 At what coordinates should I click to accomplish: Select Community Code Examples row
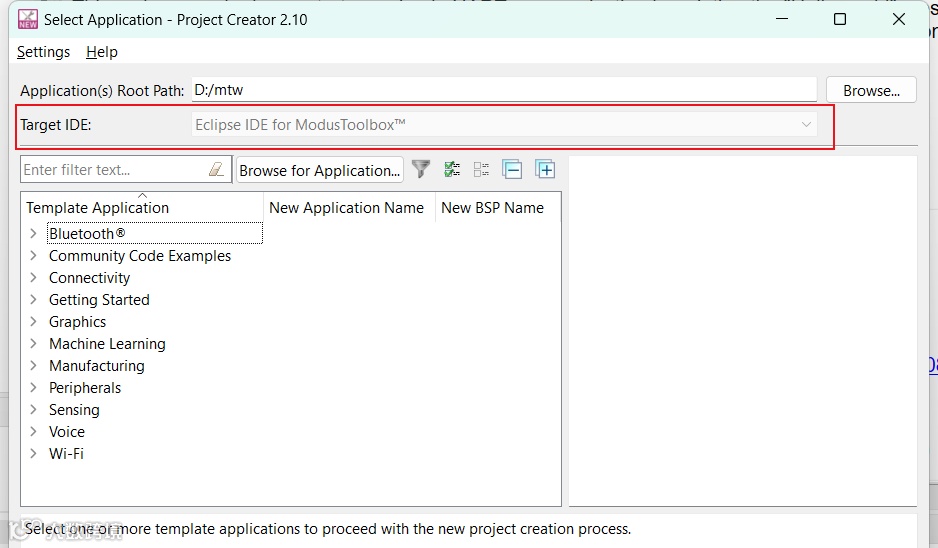click(140, 255)
